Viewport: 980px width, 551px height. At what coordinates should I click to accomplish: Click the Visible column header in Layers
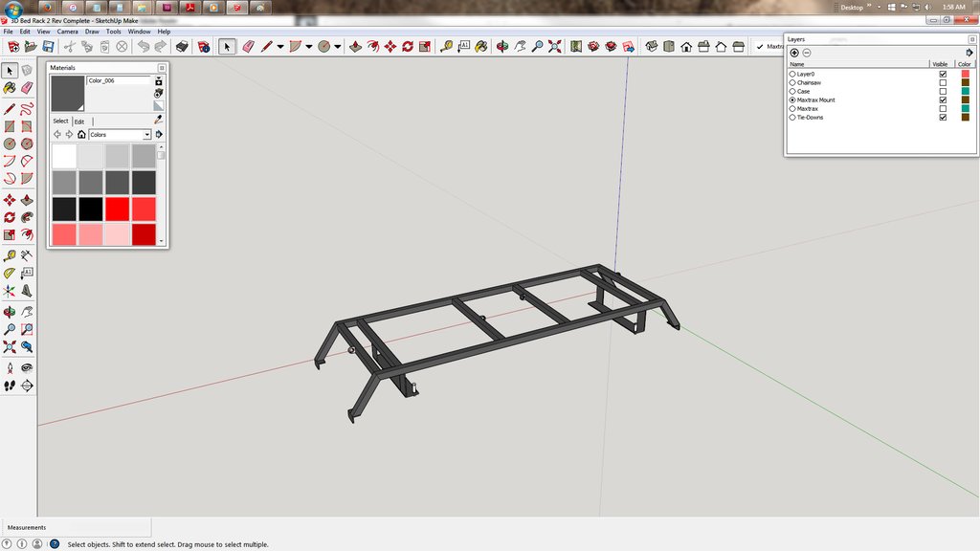940,64
